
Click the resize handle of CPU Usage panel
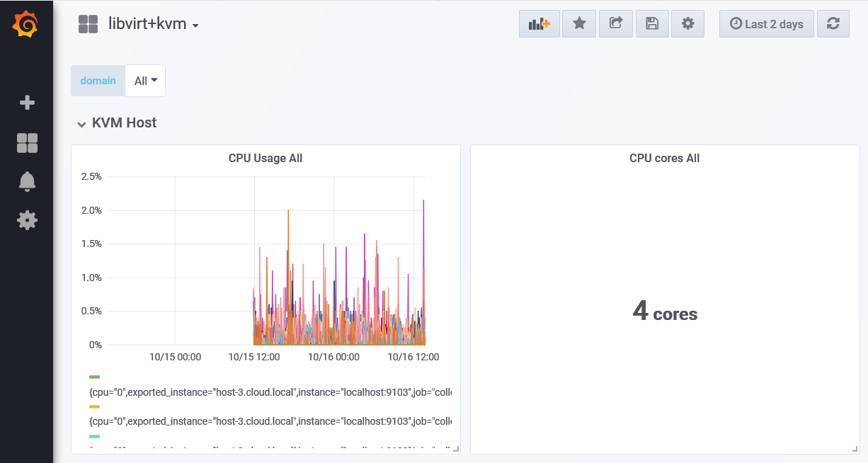pos(456,449)
